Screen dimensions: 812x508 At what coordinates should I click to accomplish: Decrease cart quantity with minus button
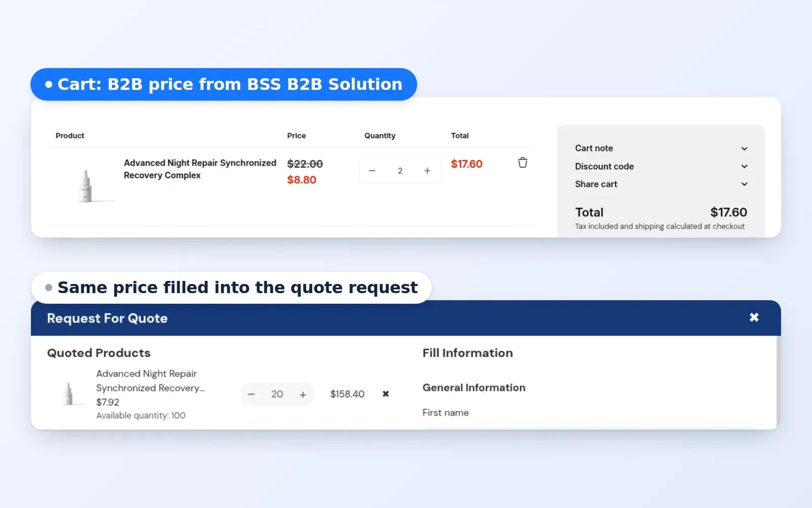(372, 171)
